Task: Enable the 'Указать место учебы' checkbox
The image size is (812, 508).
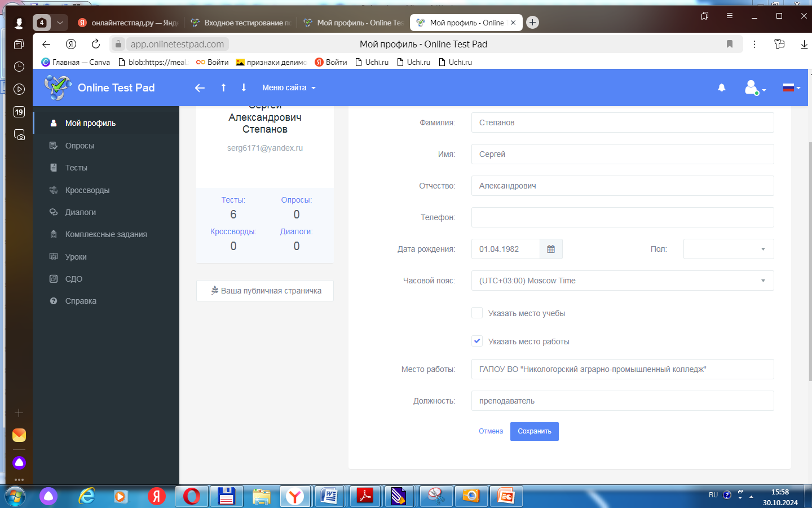Action: point(477,313)
